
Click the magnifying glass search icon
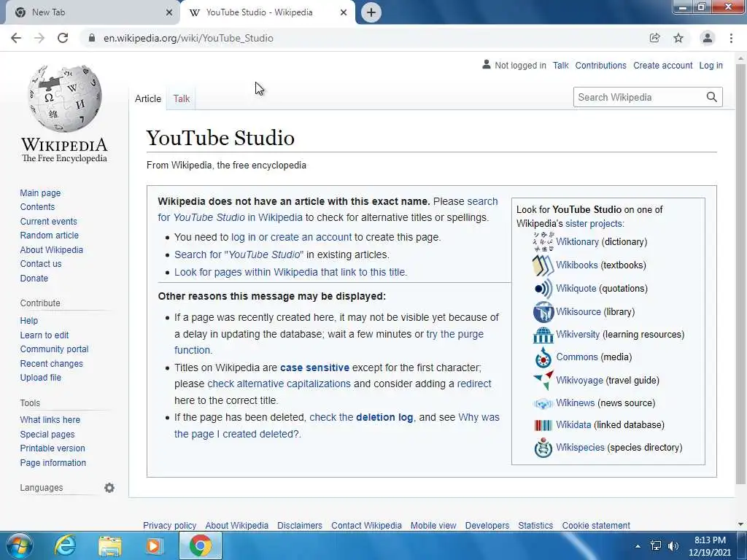712,97
